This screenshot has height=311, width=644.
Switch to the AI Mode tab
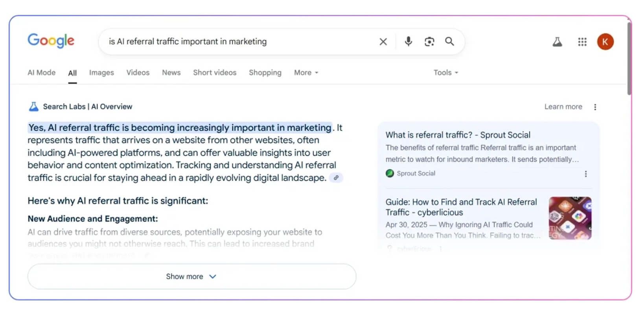[41, 72]
